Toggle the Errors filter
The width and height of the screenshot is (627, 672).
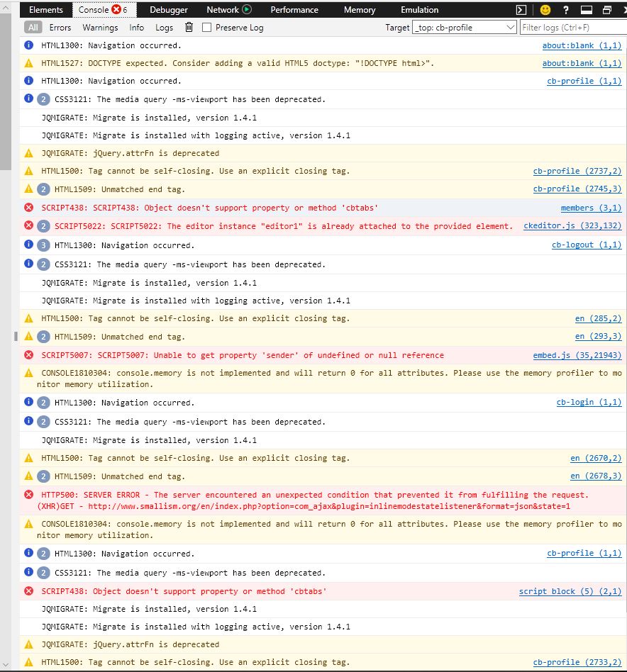tap(60, 28)
